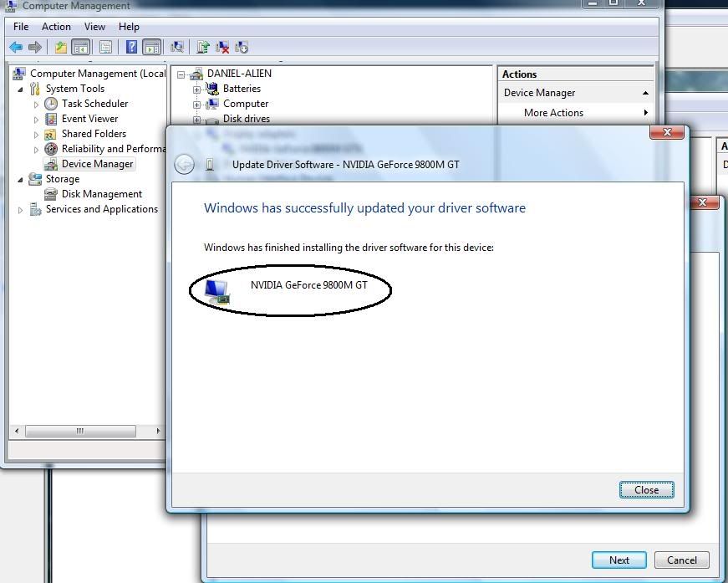Click the Event Viewer icon
728x583 pixels.
coord(51,119)
